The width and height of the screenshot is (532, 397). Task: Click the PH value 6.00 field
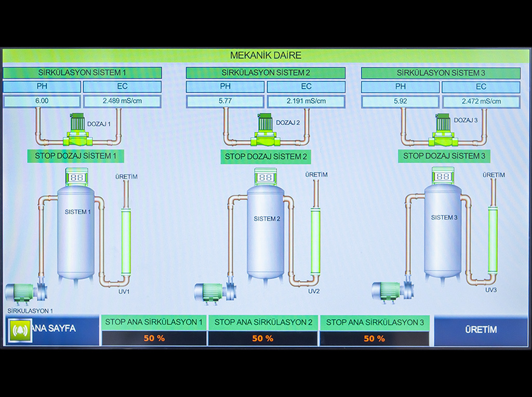coord(42,101)
